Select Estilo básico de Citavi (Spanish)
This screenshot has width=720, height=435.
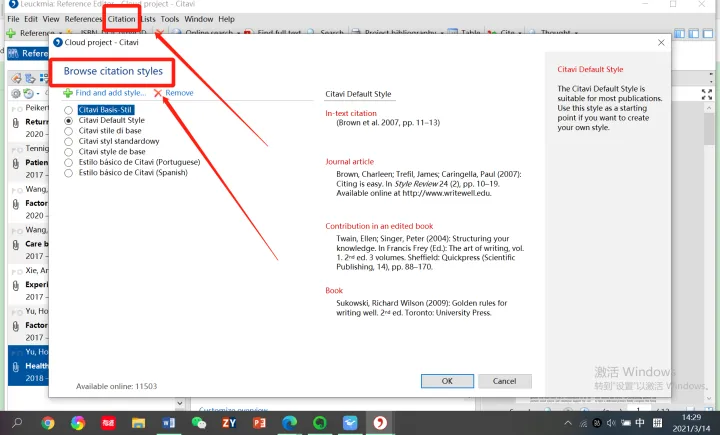68,173
